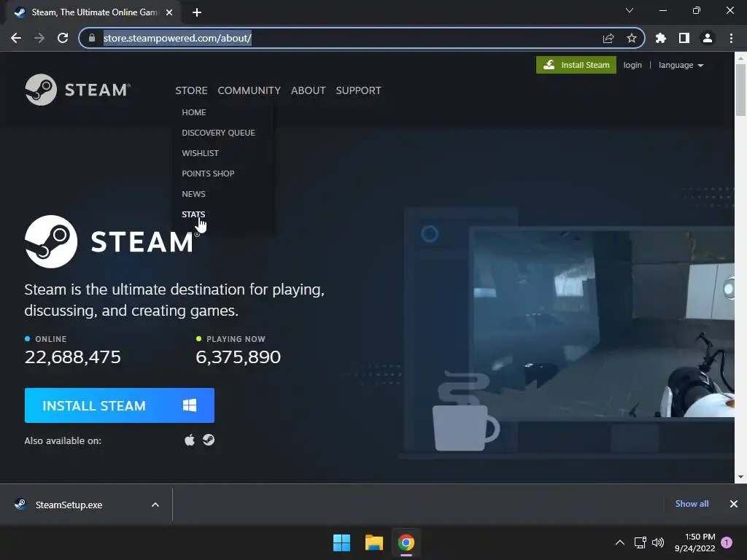Share this page icon in address bar
Screen dimensions: 747x560
(x=608, y=38)
